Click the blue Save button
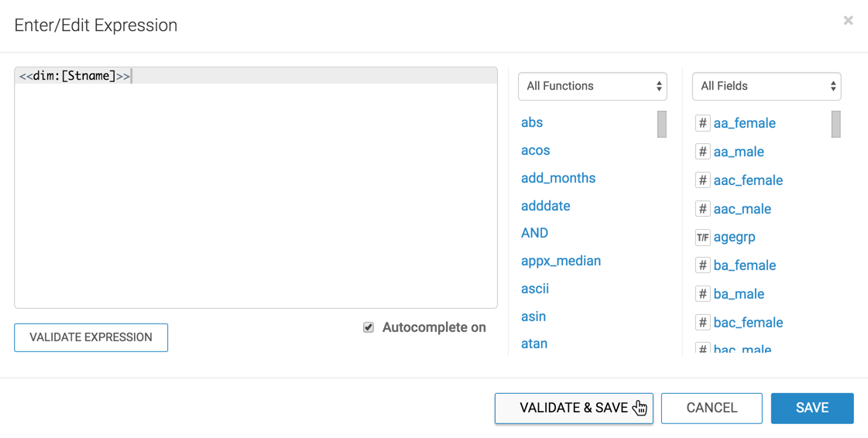This screenshot has height=438, width=868. point(811,408)
